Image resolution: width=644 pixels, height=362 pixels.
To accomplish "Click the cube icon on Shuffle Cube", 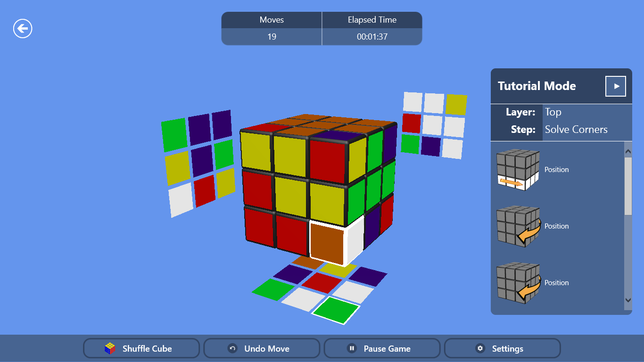I will pyautogui.click(x=110, y=348).
